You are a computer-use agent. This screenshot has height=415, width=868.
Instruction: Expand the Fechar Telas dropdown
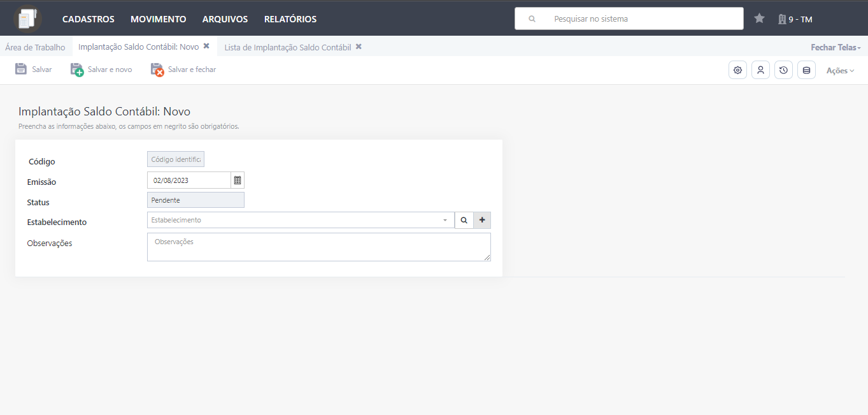[836, 47]
